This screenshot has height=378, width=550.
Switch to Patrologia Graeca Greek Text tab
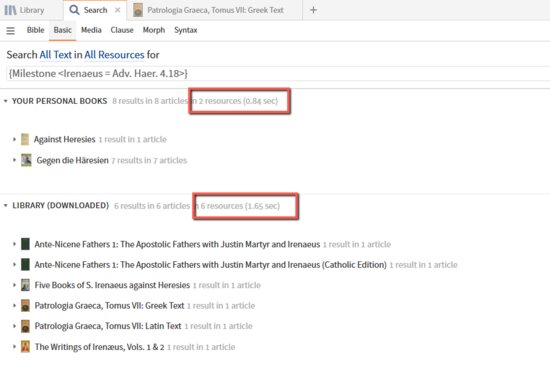(x=215, y=10)
